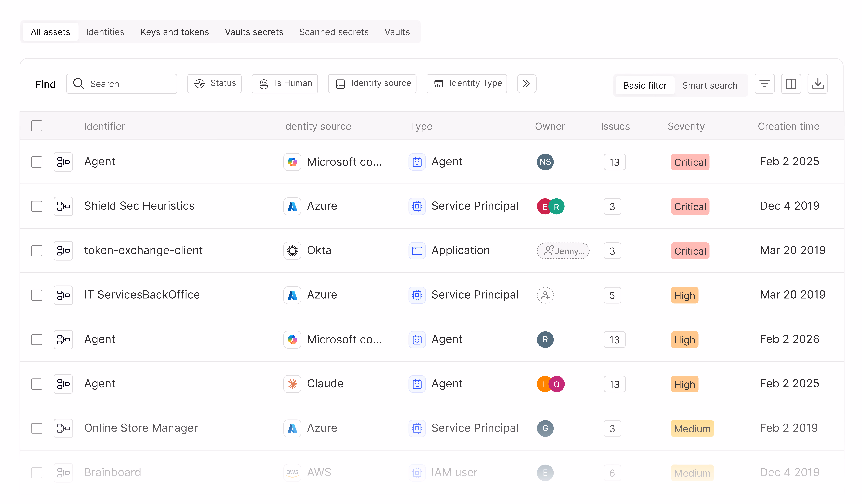The image size is (862, 504).
Task: Sort by the Issues column header
Action: click(615, 126)
